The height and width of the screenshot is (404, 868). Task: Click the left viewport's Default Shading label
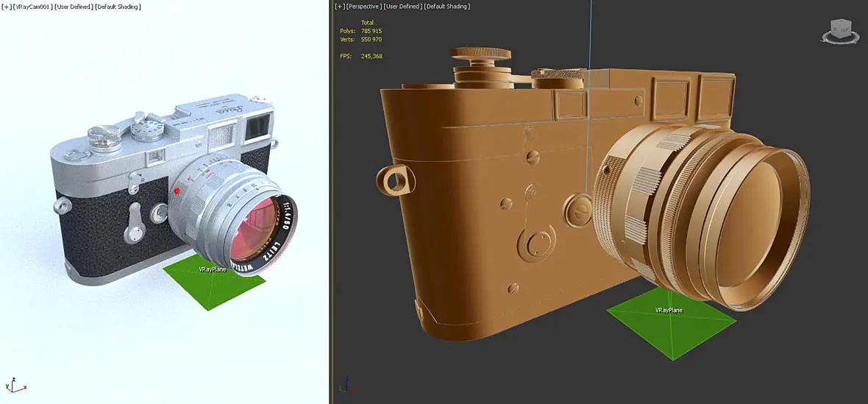click(118, 7)
